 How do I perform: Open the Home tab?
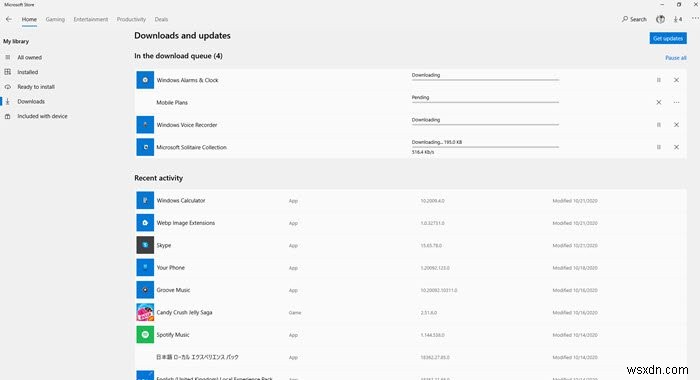[x=29, y=19]
